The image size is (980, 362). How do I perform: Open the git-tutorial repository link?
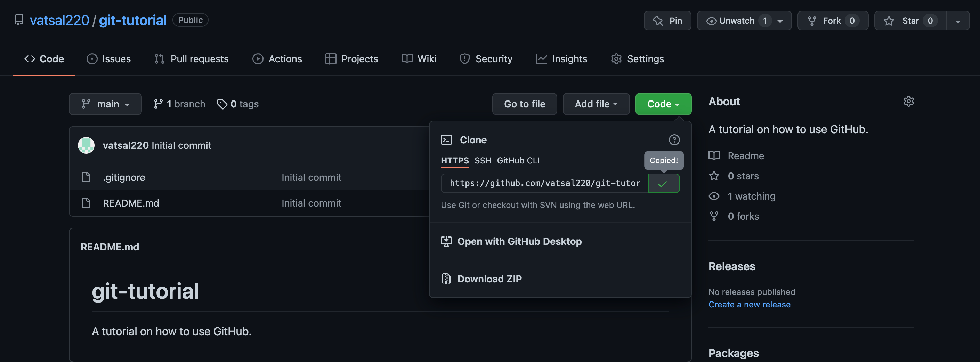[x=133, y=20]
